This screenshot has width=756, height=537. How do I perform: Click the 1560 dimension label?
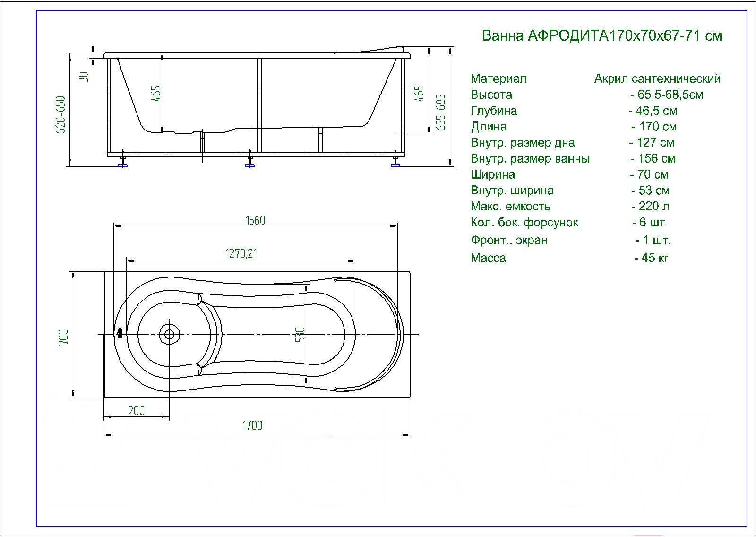click(255, 220)
